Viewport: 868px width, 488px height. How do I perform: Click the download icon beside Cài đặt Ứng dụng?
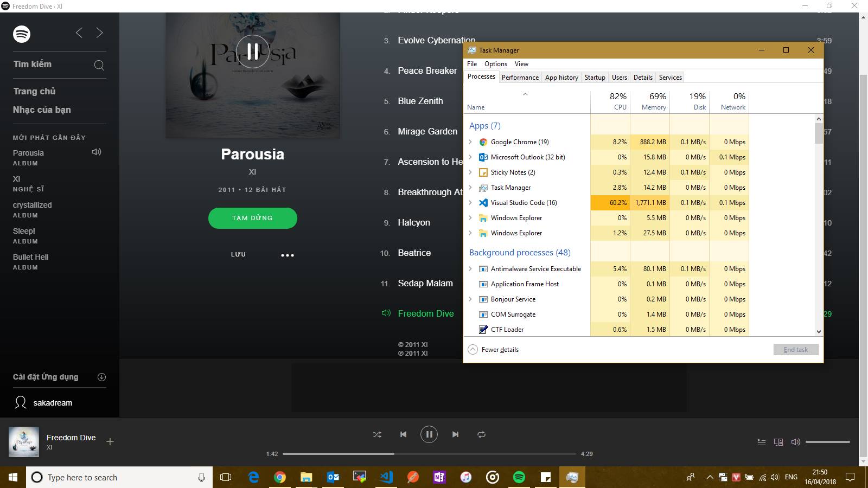coord(101,377)
